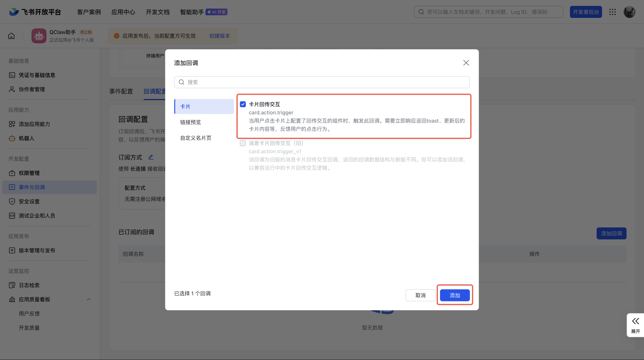The height and width of the screenshot is (360, 644).
Task: Click the edit pencil beside 订阅方式
Action: 151,157
